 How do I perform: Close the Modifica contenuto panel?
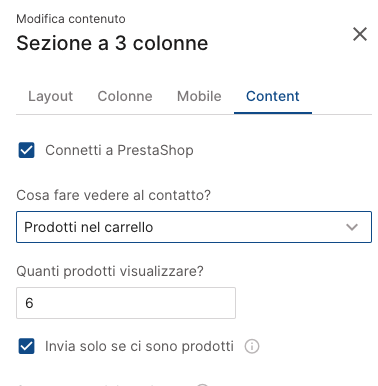[x=360, y=34]
